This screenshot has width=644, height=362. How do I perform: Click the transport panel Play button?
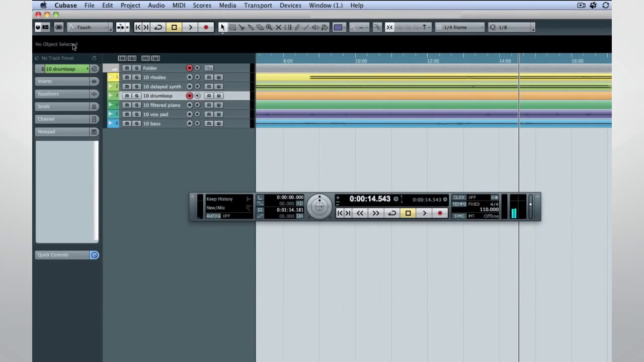click(x=424, y=213)
